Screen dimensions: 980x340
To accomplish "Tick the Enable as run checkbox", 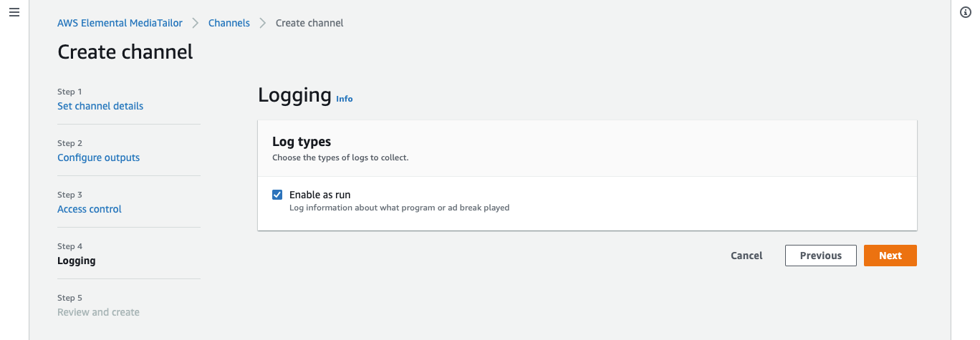I will (277, 195).
